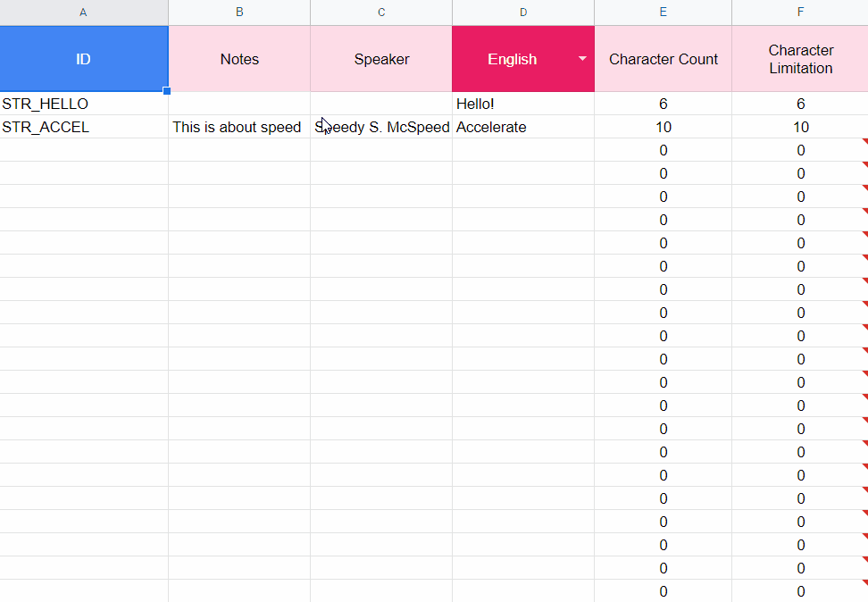Click the Character Count value 10 cell
Image resolution: width=868 pixels, height=602 pixels.
point(664,127)
